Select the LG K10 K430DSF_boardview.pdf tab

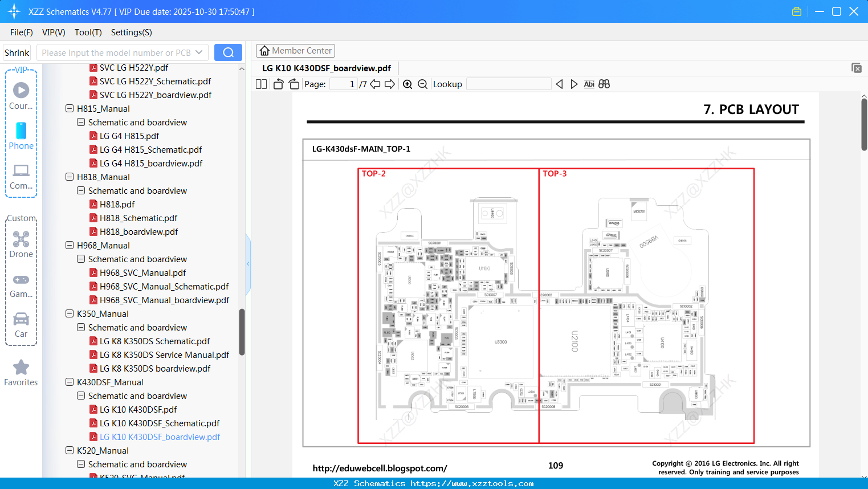pyautogui.click(x=327, y=68)
